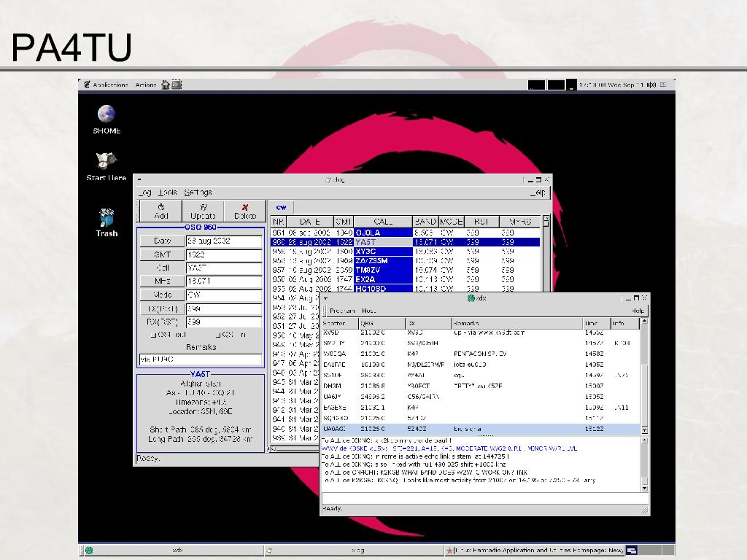Click the terminal launcher icon in top panel
The width and height of the screenshot is (747, 560).
tap(177, 85)
